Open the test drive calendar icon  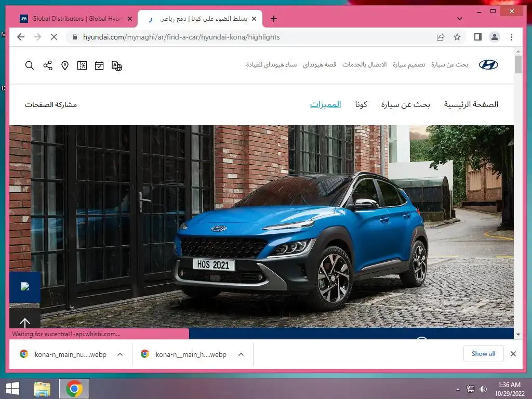coord(99,65)
